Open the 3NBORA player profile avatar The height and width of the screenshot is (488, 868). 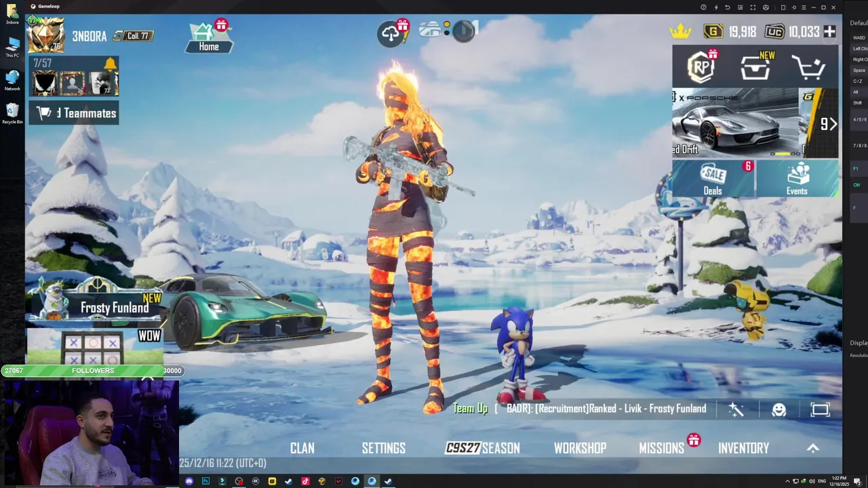(45, 35)
